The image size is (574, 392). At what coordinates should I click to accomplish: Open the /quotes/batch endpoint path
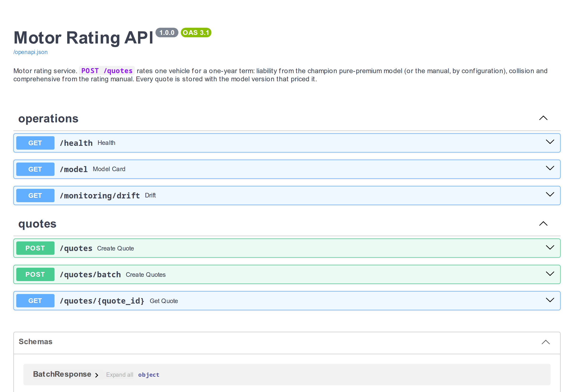(x=90, y=274)
